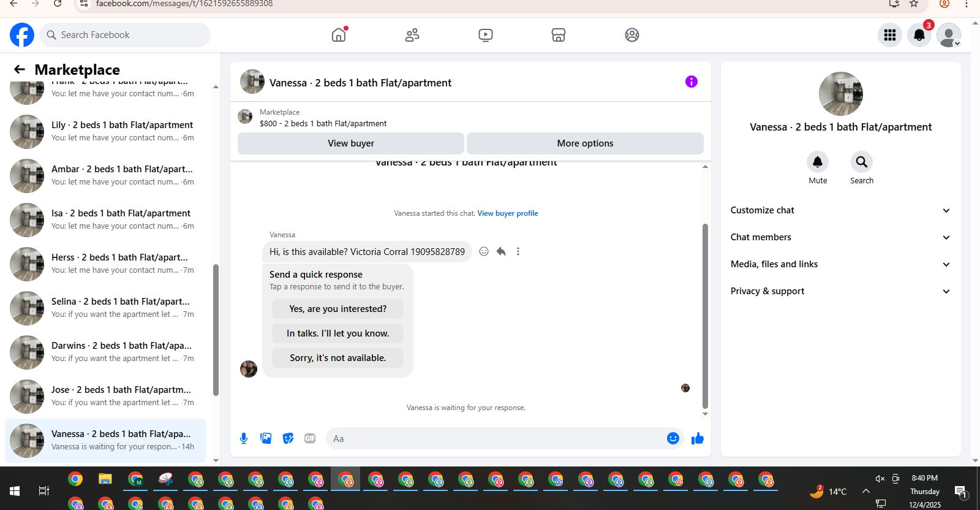This screenshot has height=510, width=980.
Task: Open the View buyer profile link
Action: [508, 213]
